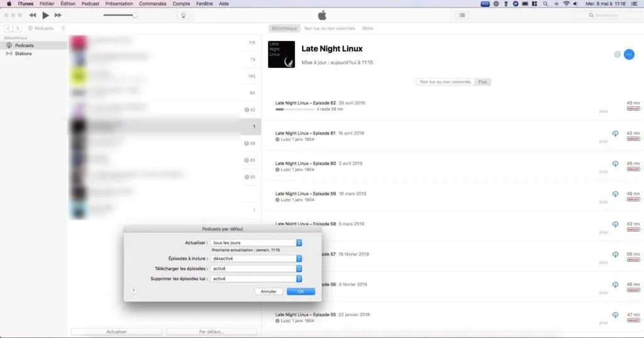
Task: Open the Fenêtre menu
Action: pos(204,4)
